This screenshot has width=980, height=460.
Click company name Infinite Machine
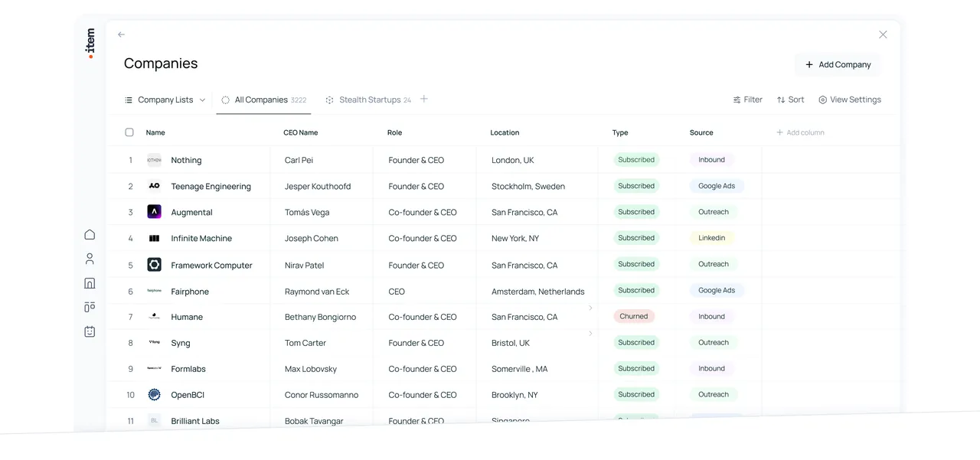(x=201, y=238)
